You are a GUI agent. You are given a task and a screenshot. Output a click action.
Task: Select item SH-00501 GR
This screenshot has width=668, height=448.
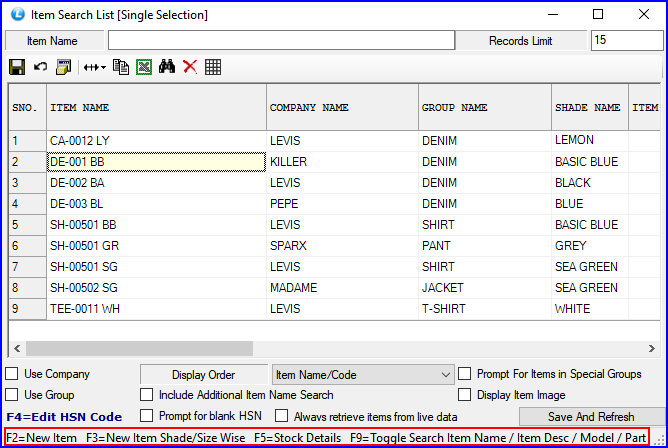(156, 246)
